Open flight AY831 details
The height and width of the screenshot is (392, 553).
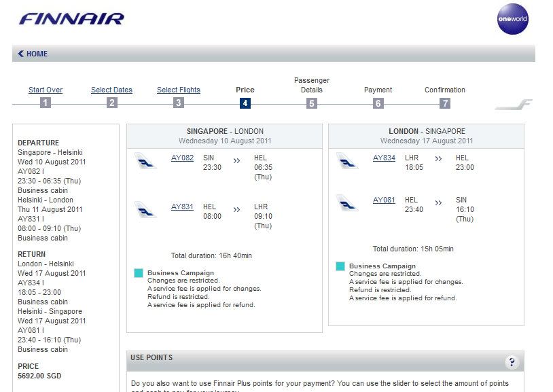coord(182,207)
